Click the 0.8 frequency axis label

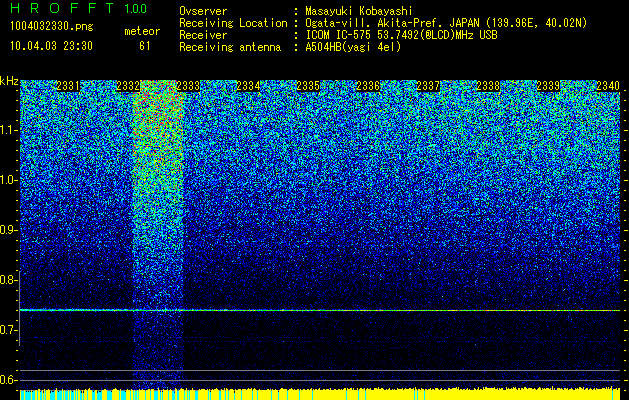(x=8, y=280)
